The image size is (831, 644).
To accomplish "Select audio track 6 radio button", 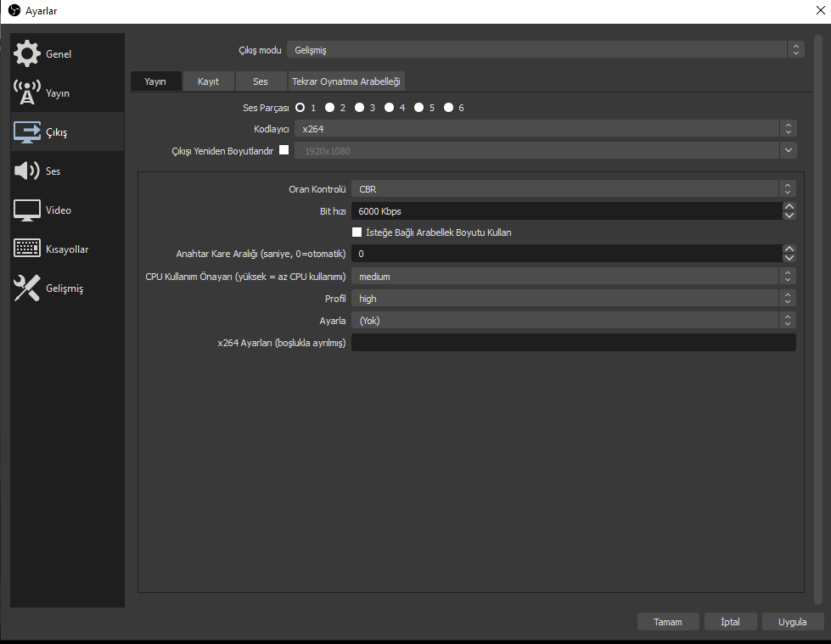I will click(x=448, y=108).
